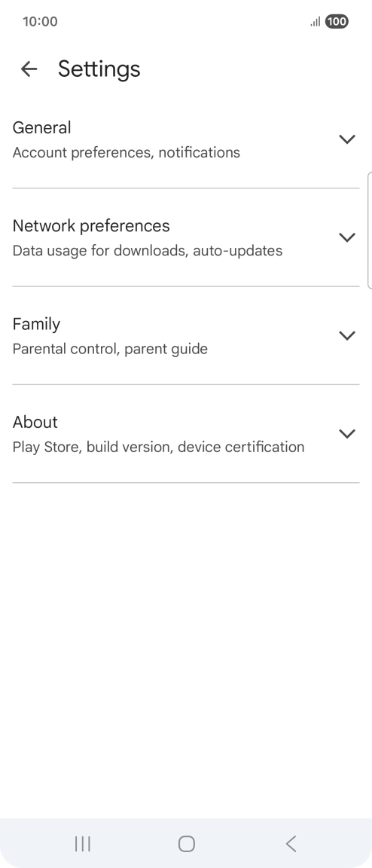Viewport: 372px width, 868px height.
Task: Tap the battery indicator showing 100
Action: point(337,22)
